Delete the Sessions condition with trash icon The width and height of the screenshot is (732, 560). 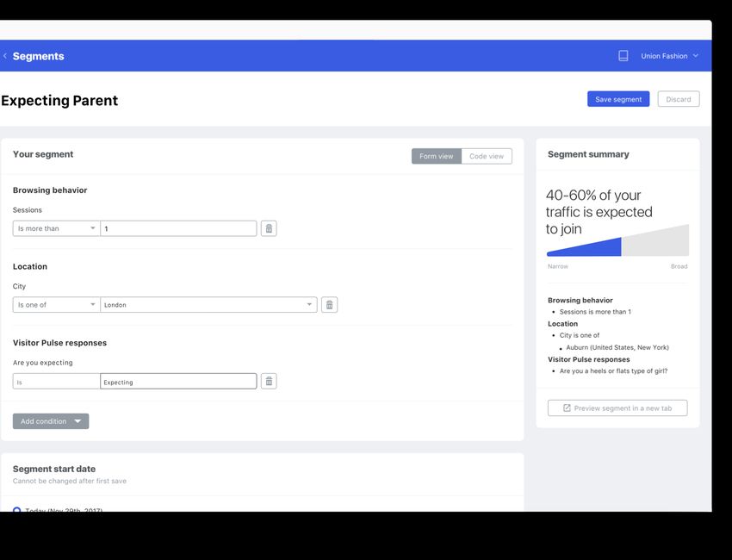269,228
